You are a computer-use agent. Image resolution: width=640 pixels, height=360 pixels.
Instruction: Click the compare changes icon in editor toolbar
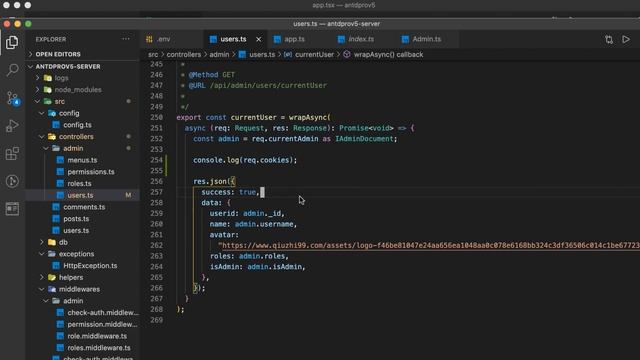coord(609,40)
